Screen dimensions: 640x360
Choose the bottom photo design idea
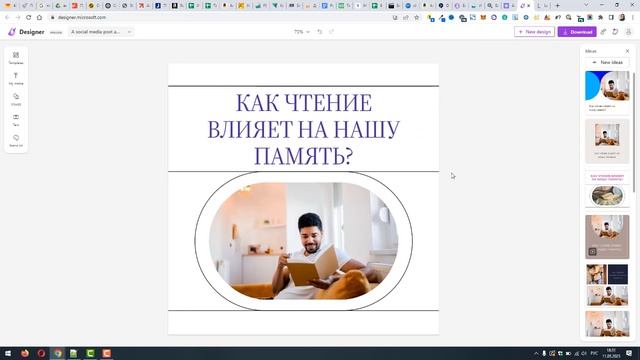tap(607, 324)
